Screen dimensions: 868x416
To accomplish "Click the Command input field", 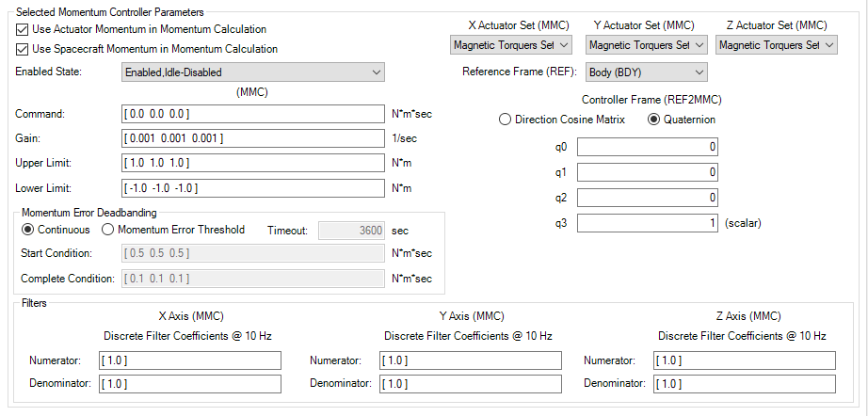I will point(252,114).
